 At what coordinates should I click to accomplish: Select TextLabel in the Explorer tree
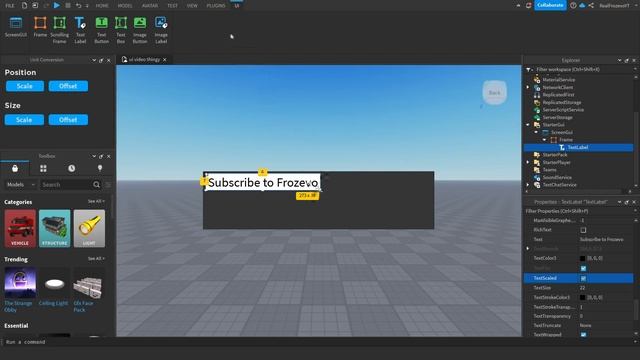coord(578,147)
